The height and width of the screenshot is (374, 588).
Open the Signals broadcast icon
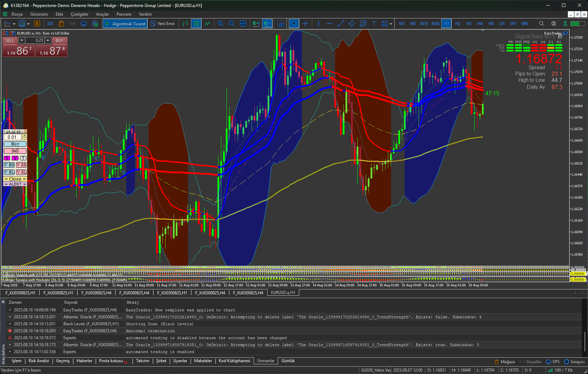click(73, 24)
